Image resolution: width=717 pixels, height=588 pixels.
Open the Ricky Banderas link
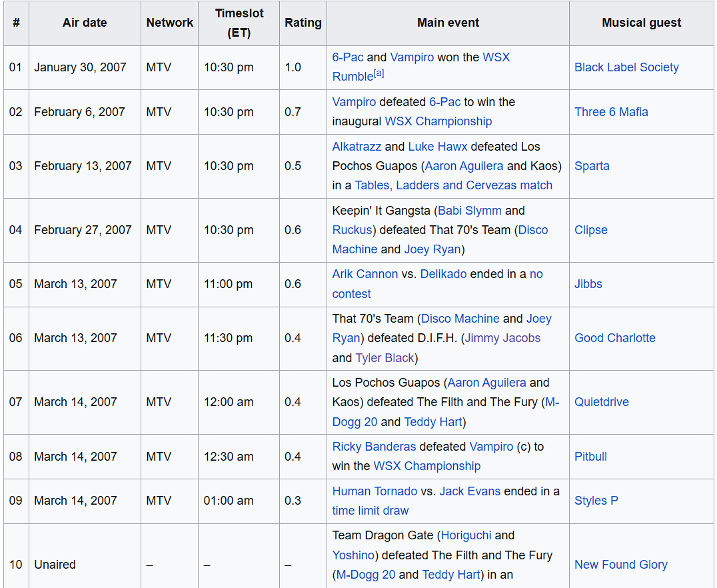tap(374, 447)
